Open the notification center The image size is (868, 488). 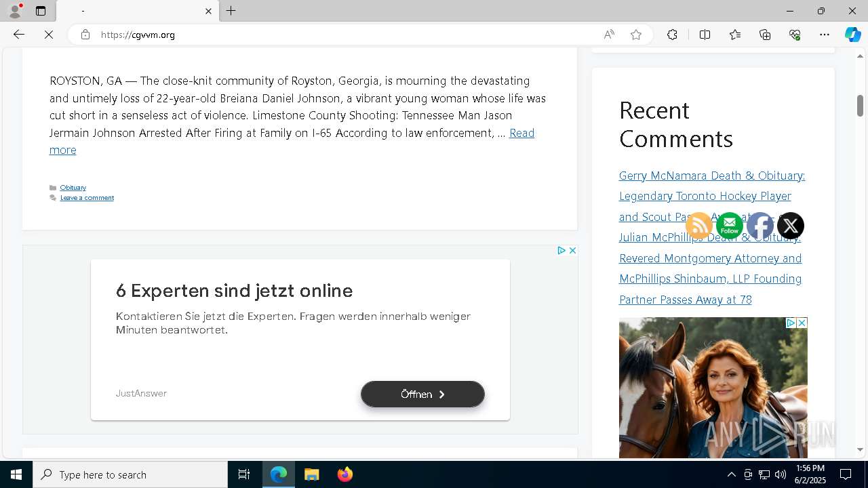tap(846, 474)
